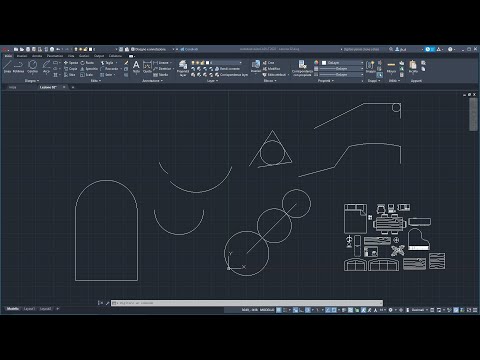This screenshot has width=480, height=360.
Task: Click the Inserisci block tool
Action: (256, 66)
